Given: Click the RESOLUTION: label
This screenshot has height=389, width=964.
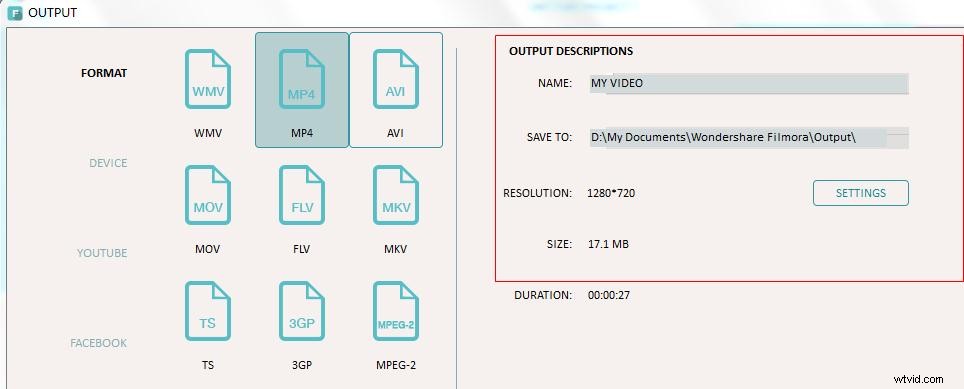Looking at the screenshot, I should coord(537,194).
